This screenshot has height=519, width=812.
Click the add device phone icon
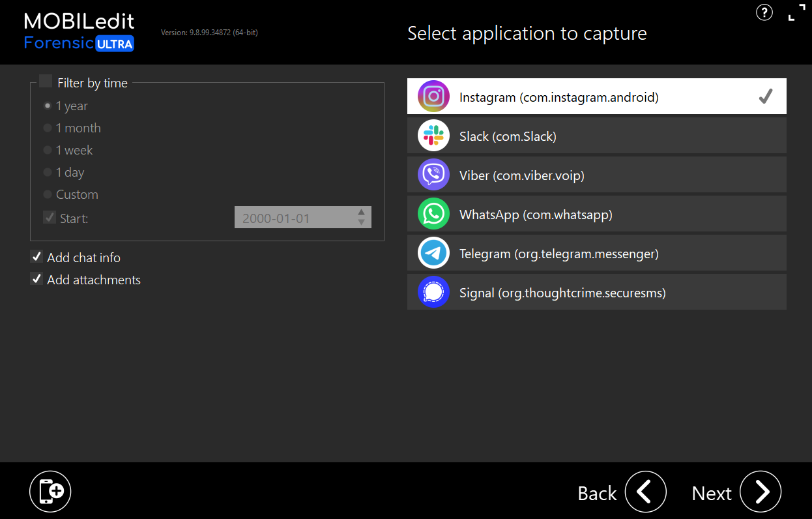point(50,491)
